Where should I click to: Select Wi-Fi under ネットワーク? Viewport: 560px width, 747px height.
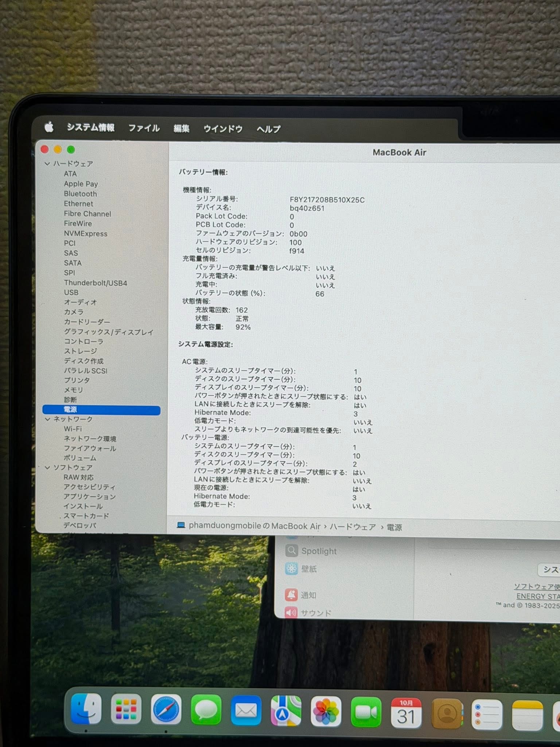point(73,429)
